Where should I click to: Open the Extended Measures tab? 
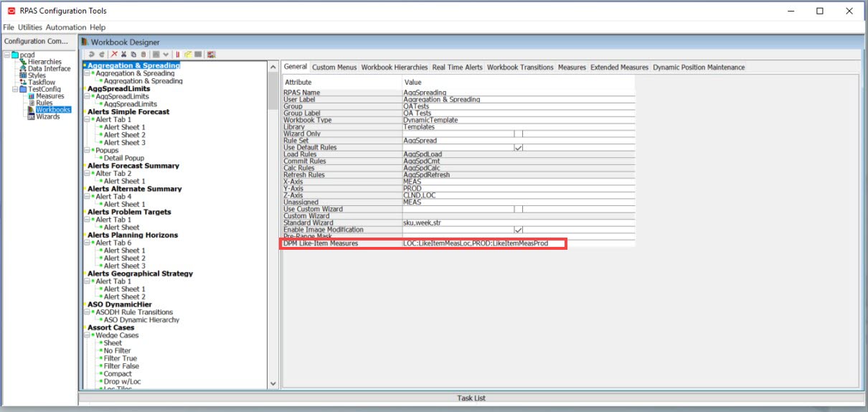tap(620, 67)
